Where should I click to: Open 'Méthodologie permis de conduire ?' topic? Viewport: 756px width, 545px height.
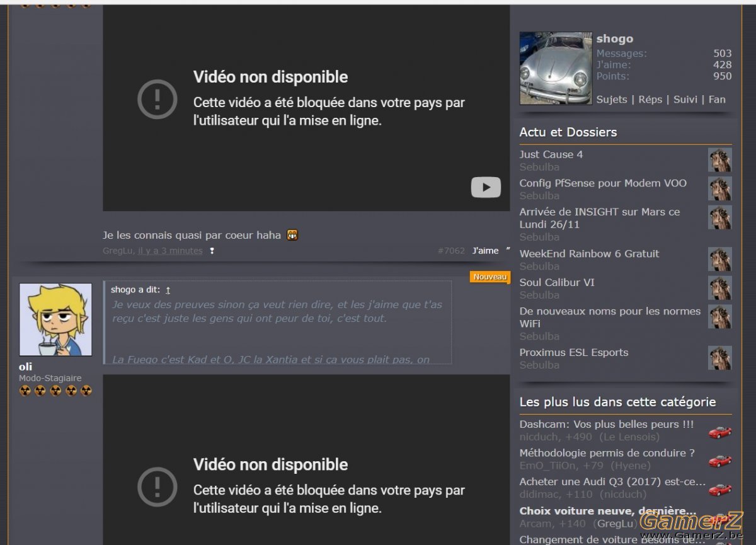coord(607,453)
